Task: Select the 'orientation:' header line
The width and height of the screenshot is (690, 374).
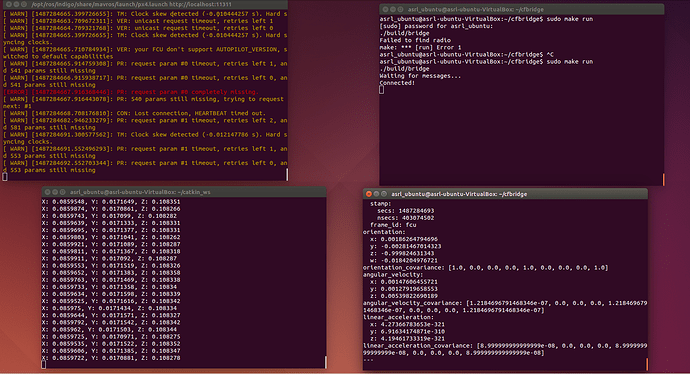Action: point(384,232)
